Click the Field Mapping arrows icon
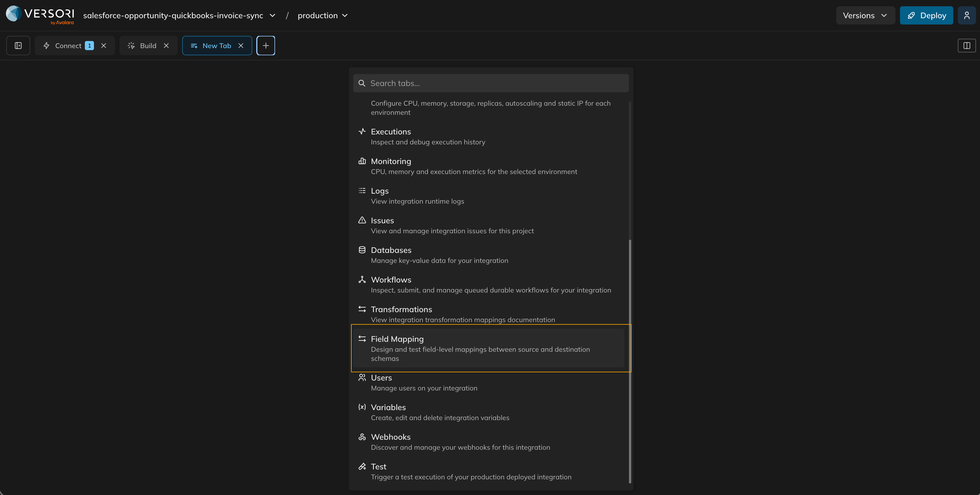The image size is (980, 495). (362, 339)
